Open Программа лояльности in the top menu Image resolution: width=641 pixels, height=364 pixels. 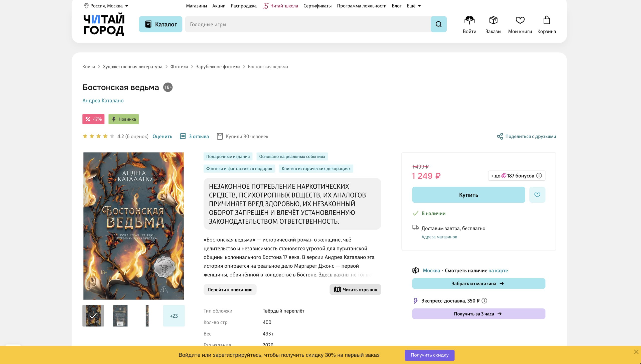[362, 6]
